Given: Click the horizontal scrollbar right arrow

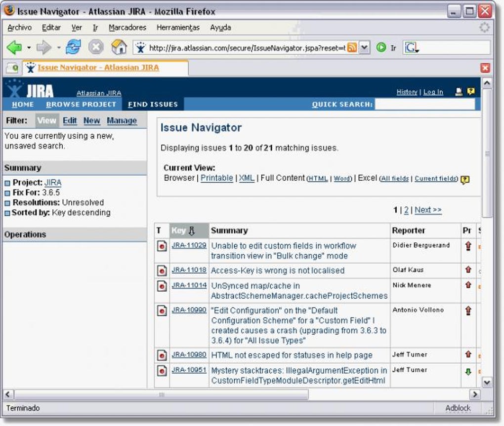Looking at the screenshot, I should [x=475, y=394].
